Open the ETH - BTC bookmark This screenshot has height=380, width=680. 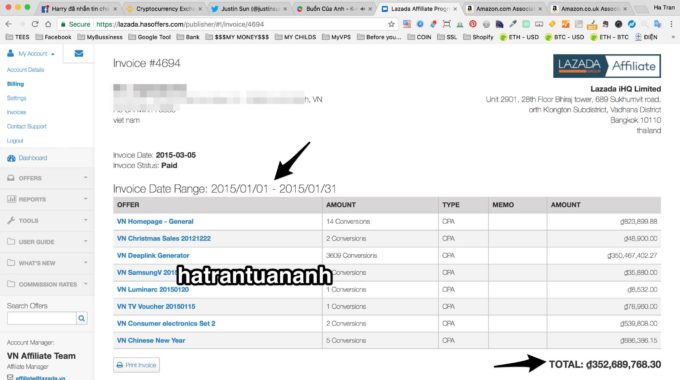coord(610,37)
